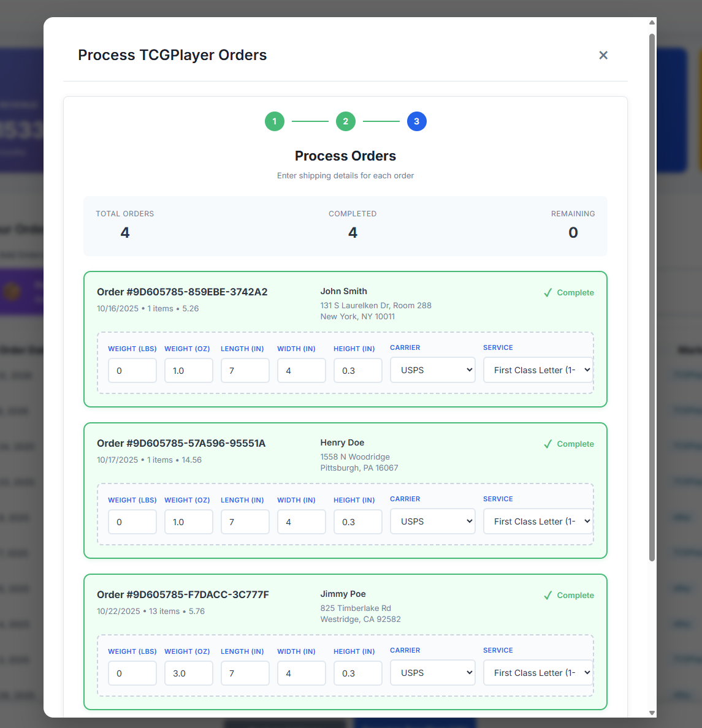
Task: Select the Height field on John Smith's order
Action: [x=357, y=370]
